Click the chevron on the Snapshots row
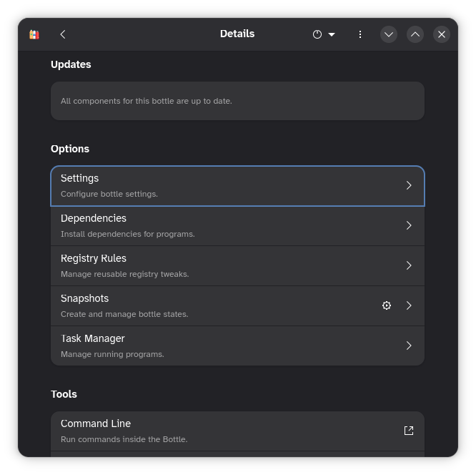Viewport: 476px width, 475px height. (409, 305)
